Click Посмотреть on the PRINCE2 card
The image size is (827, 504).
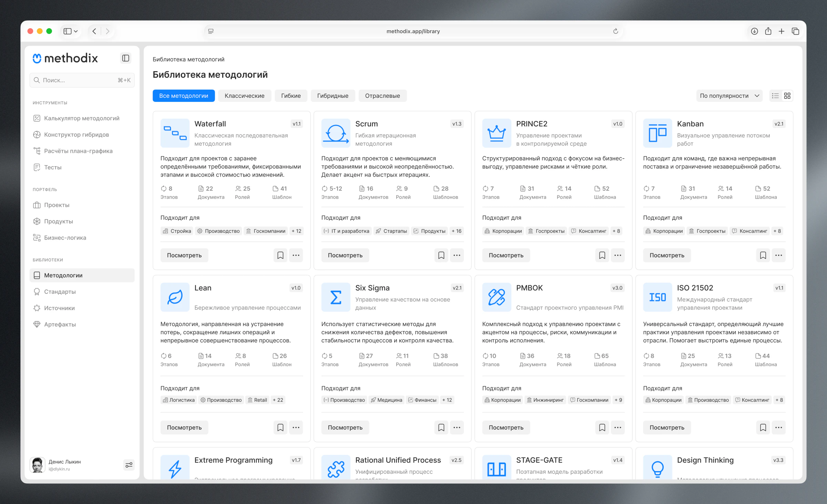click(x=506, y=255)
